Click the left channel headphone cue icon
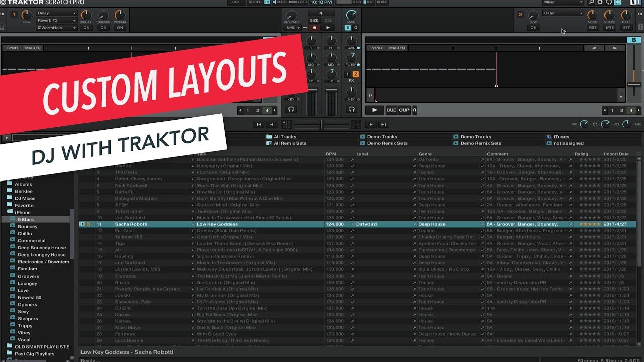 tap(291, 109)
